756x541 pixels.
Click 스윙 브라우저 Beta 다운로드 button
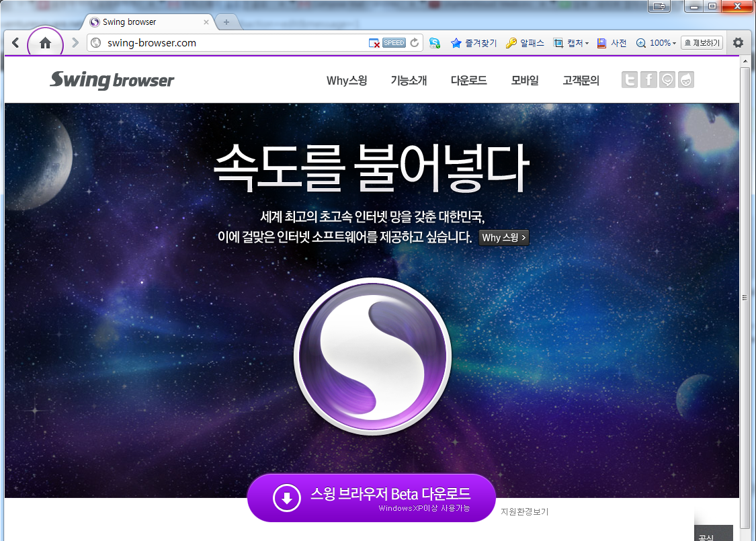(x=371, y=498)
